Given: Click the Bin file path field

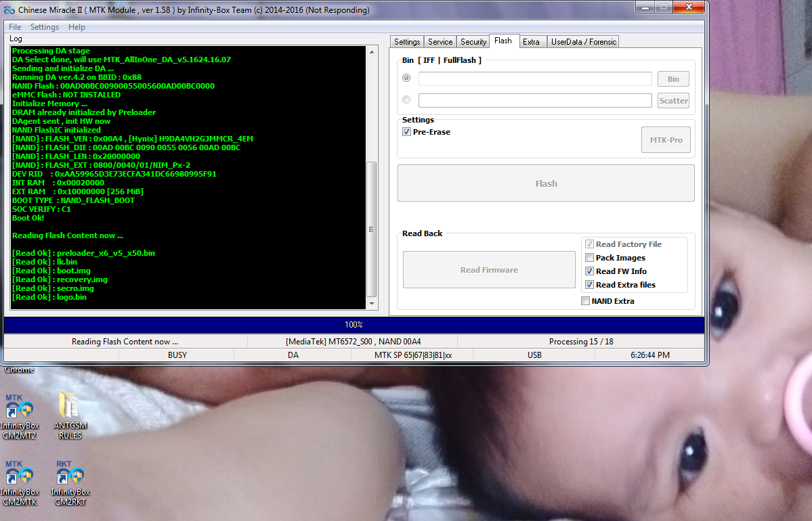Looking at the screenshot, I should [x=535, y=78].
